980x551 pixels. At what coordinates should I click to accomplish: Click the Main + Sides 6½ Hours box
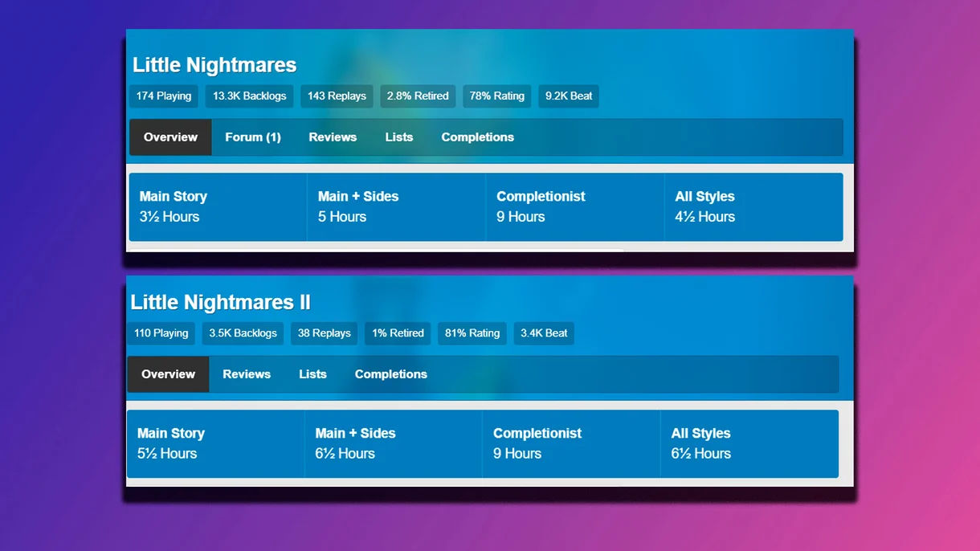tap(394, 444)
